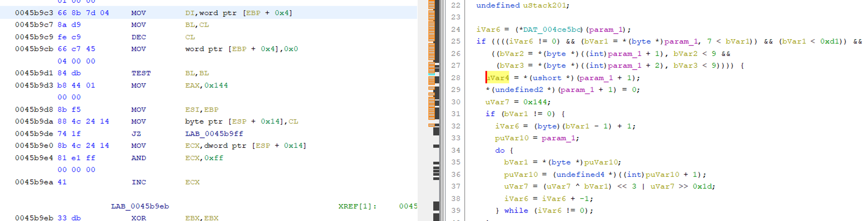The image size is (868, 221).
Task: Select the JZ mnemonic at 0045b9de
Action: (136, 134)
